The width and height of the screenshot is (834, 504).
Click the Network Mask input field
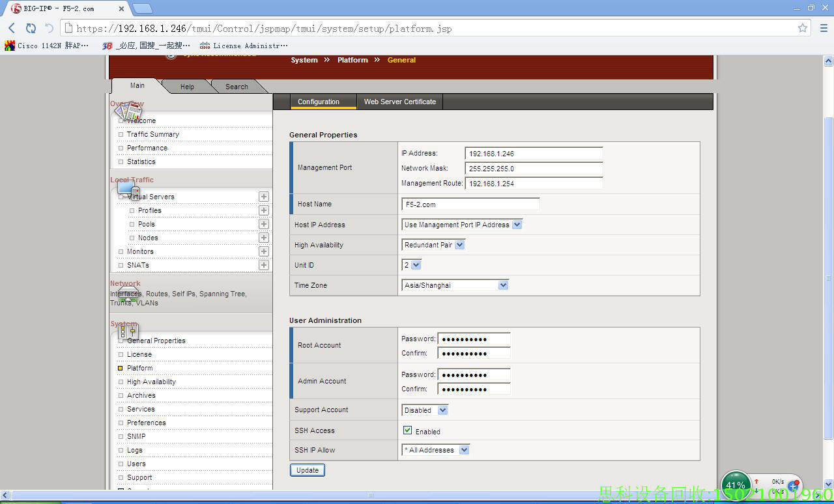(x=534, y=169)
